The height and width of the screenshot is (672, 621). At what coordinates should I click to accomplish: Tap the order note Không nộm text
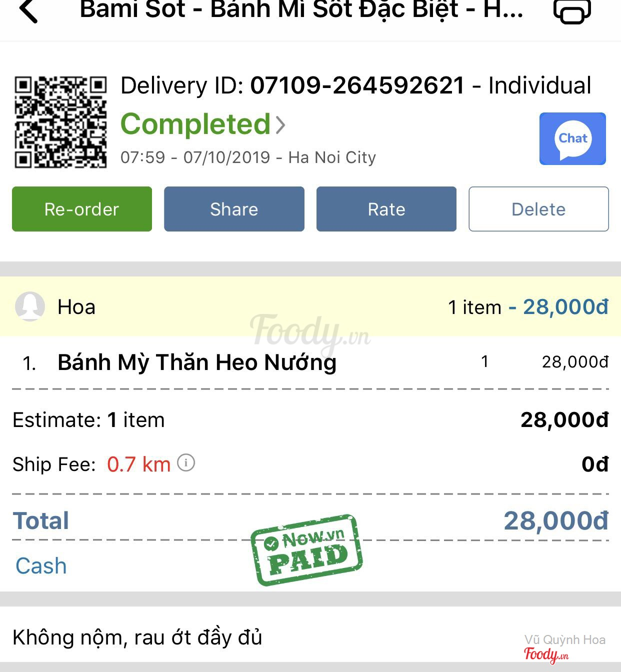[137, 637]
